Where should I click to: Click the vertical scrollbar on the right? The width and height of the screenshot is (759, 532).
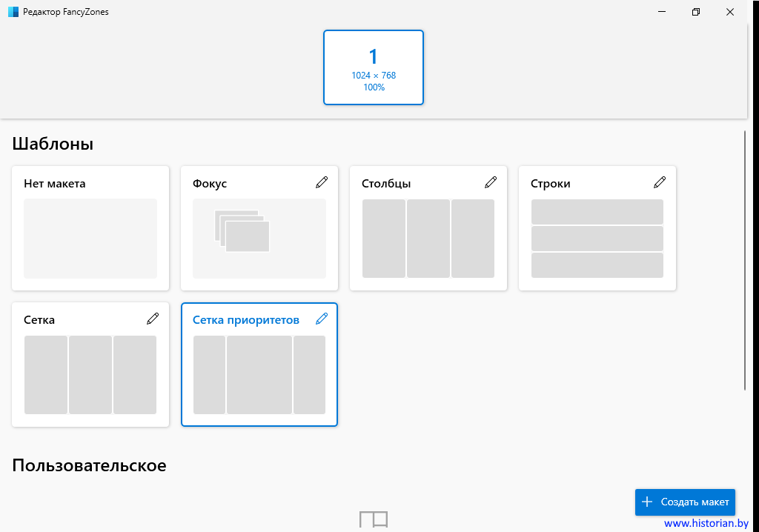point(744,259)
